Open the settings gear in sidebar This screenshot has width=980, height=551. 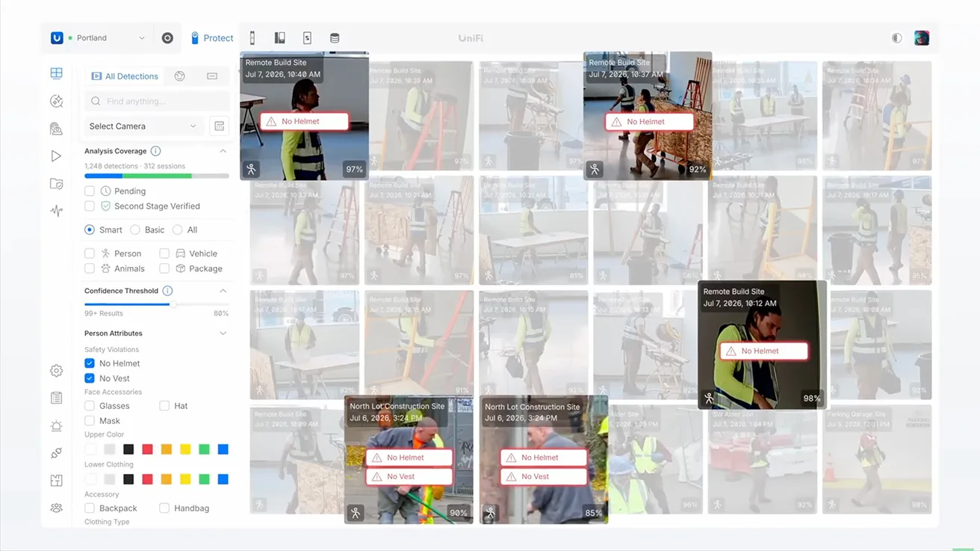[x=56, y=371]
